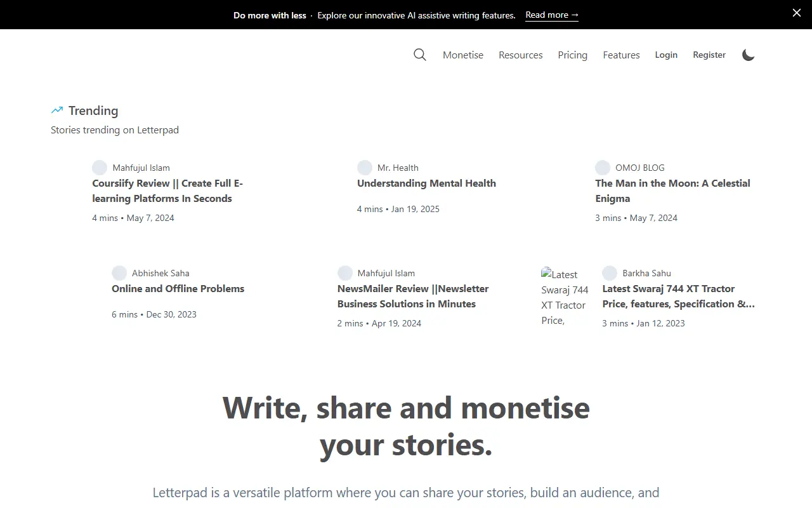Click the OMOJ BLOG author avatar
This screenshot has width=812, height=508.
point(603,168)
